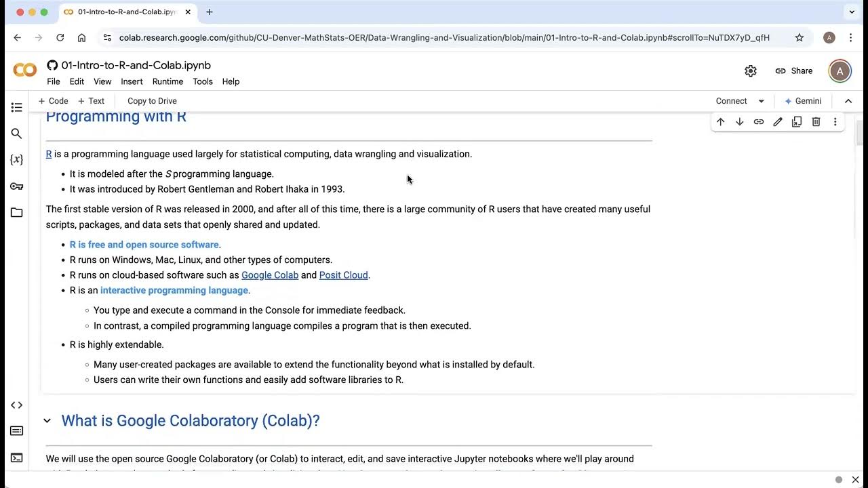
Task: Collapse the 'What is Google Colaboratory' section
Action: click(47, 421)
